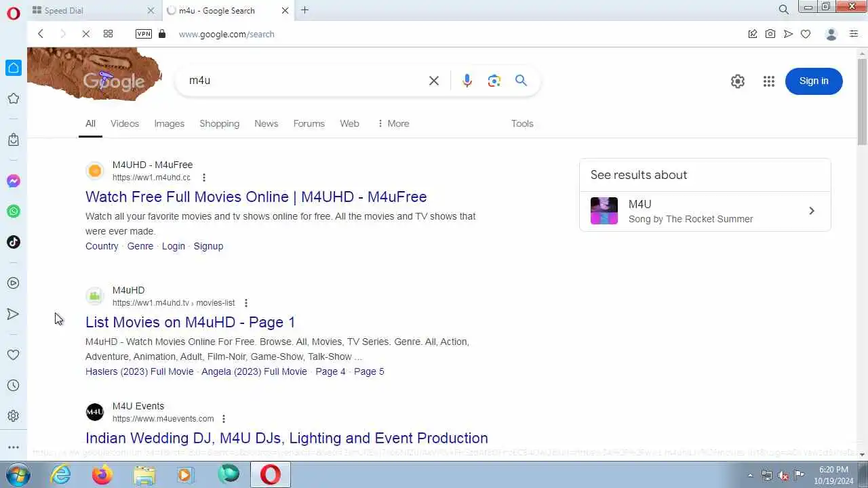Switch to Videos results tab

coord(125,123)
